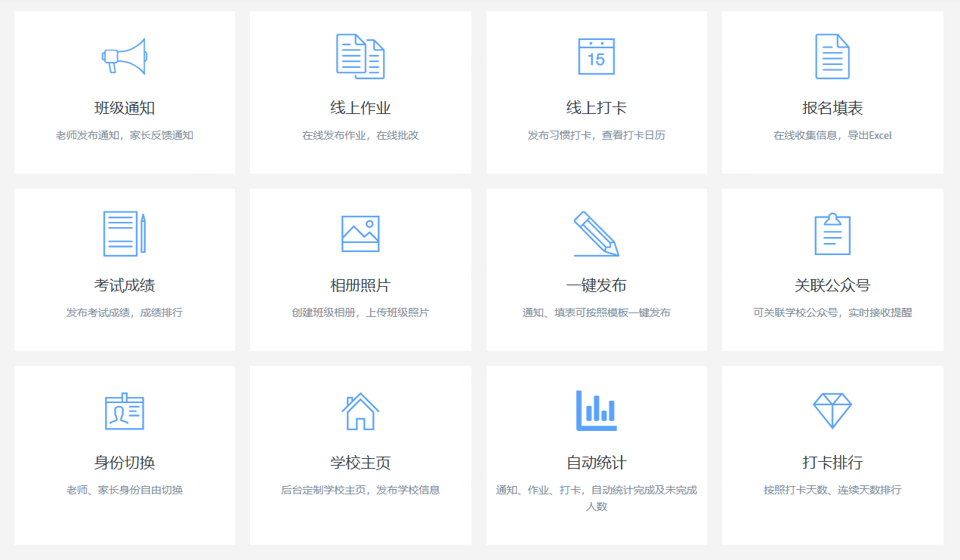960x560 pixels.
Task: Click the 线上打卡 calendar icon showing 15
Action: tap(596, 56)
